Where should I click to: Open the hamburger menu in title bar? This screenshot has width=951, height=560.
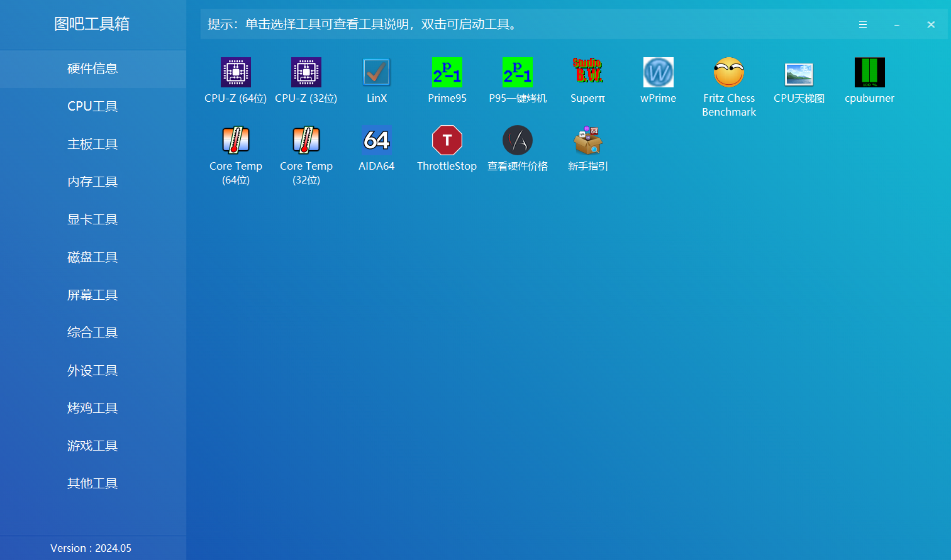863,25
